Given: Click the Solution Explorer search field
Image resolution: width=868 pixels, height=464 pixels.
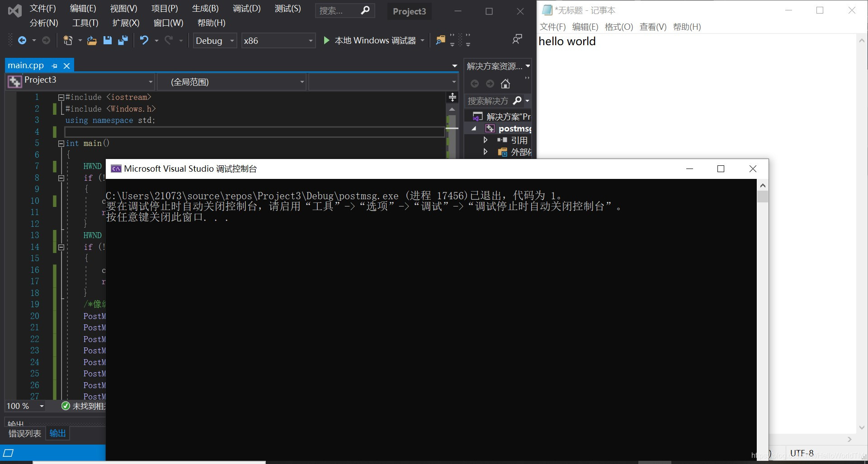Looking at the screenshot, I should pyautogui.click(x=488, y=101).
